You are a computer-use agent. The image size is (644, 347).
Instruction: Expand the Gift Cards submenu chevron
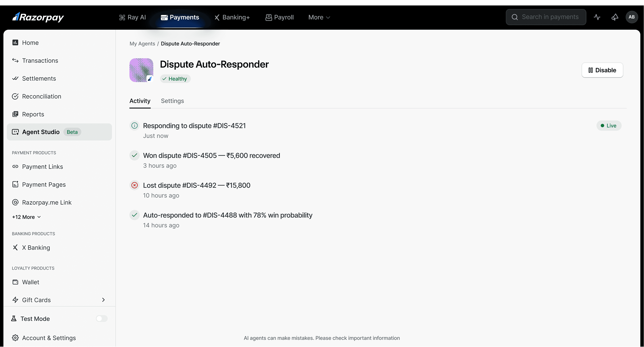click(104, 300)
